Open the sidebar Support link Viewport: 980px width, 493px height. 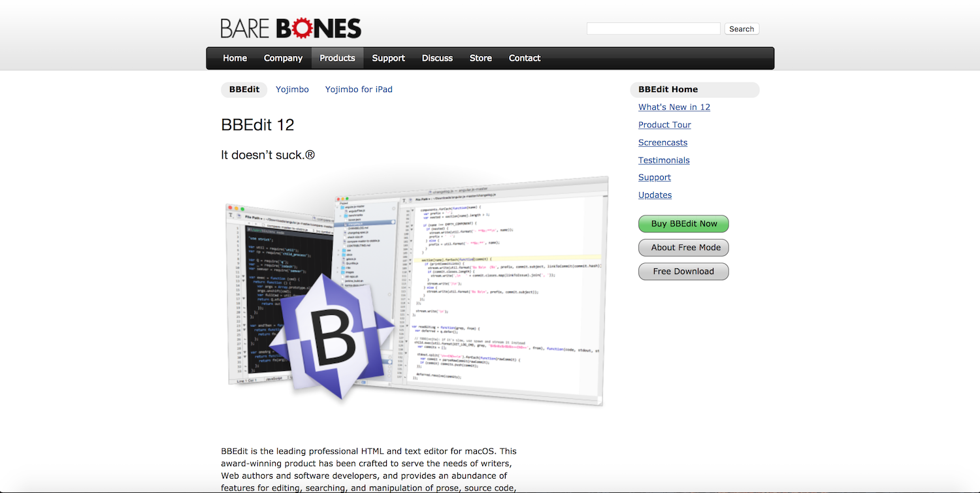655,177
